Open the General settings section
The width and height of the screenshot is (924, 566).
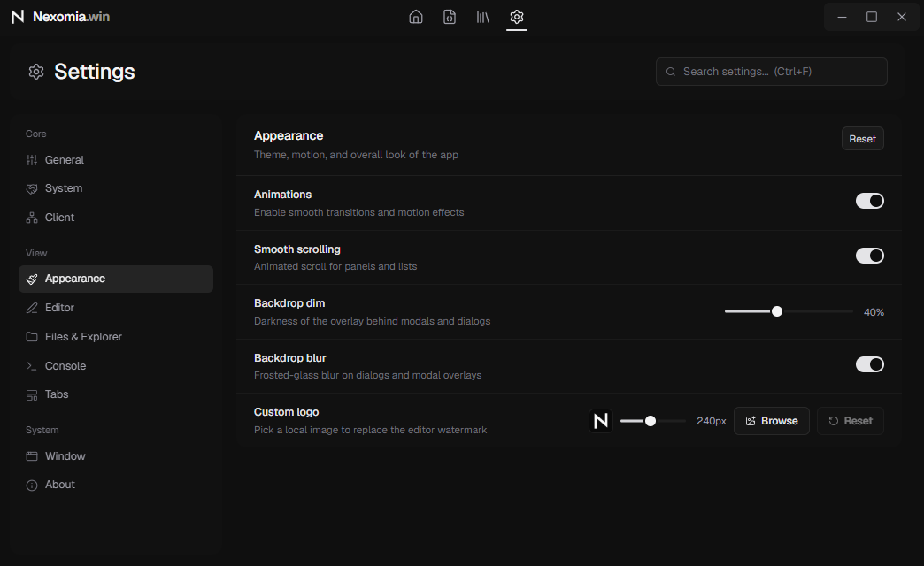pyautogui.click(x=116, y=160)
